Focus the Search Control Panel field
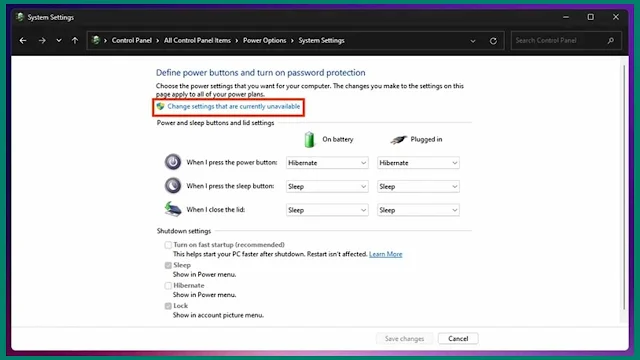Image resolution: width=640 pixels, height=360 pixels. coord(566,40)
